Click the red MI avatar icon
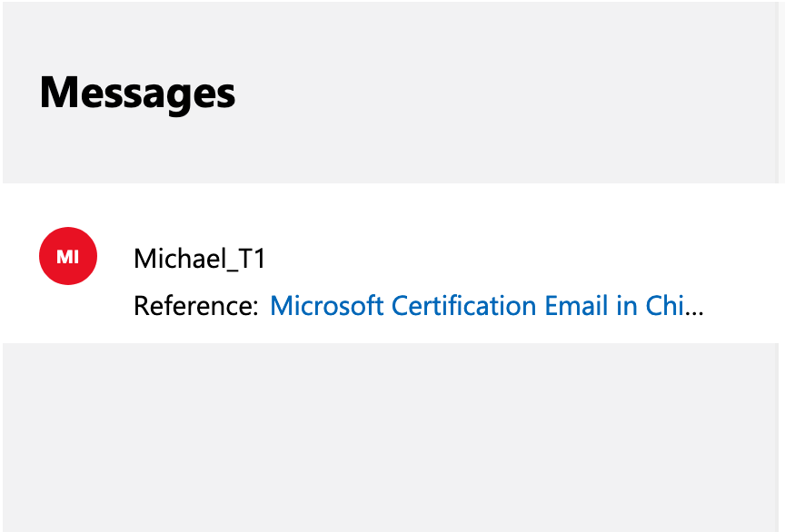The height and width of the screenshot is (532, 785). click(x=68, y=256)
